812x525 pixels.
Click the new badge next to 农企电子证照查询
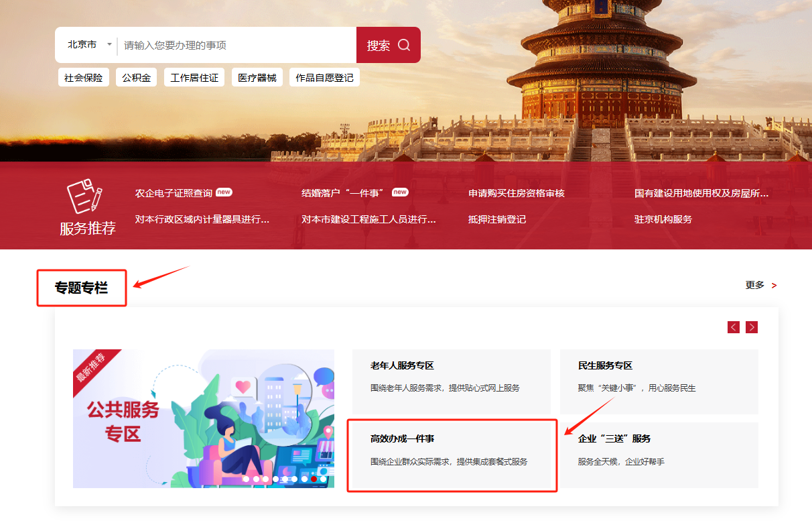coord(224,192)
